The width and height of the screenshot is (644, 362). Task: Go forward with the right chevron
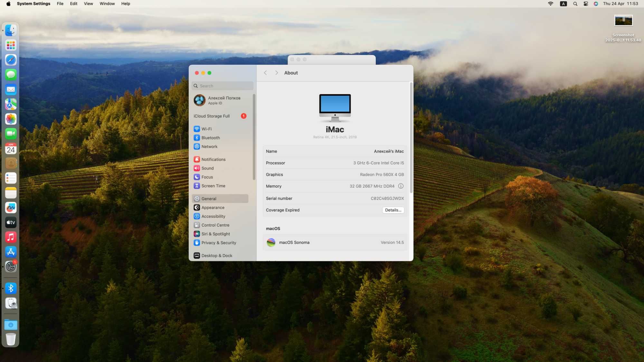pos(276,73)
